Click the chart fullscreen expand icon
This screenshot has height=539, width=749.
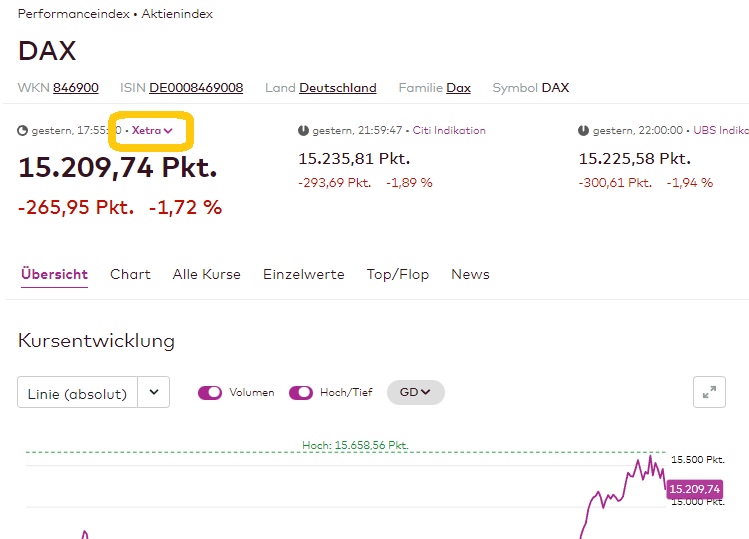709,393
